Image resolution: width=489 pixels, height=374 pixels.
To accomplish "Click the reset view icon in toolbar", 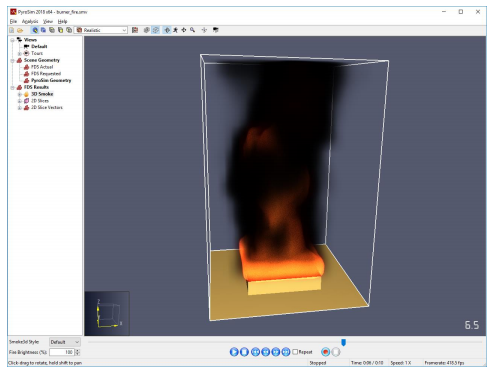I will tap(204, 30).
